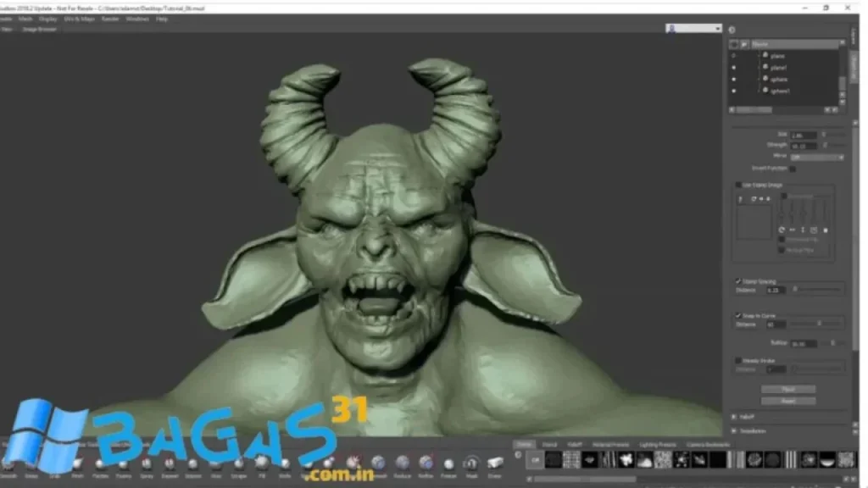The image size is (868, 488).
Task: Switch to the Image Browser tab
Action: [x=39, y=30]
